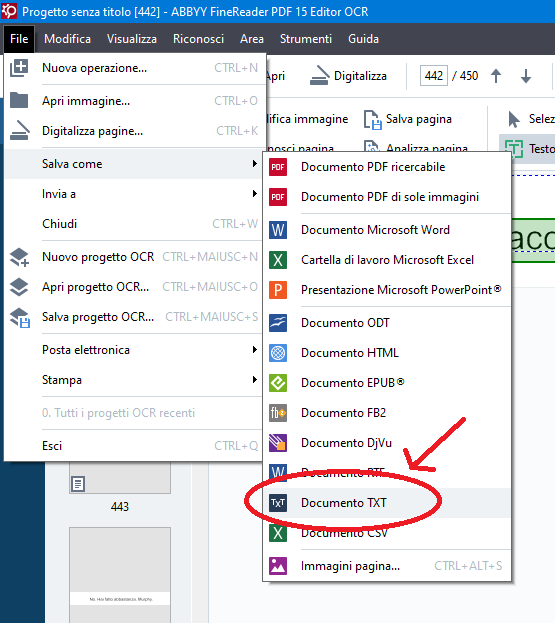This screenshot has height=623, width=555.
Task: Click the Salva pagina button label
Action: 419,119
